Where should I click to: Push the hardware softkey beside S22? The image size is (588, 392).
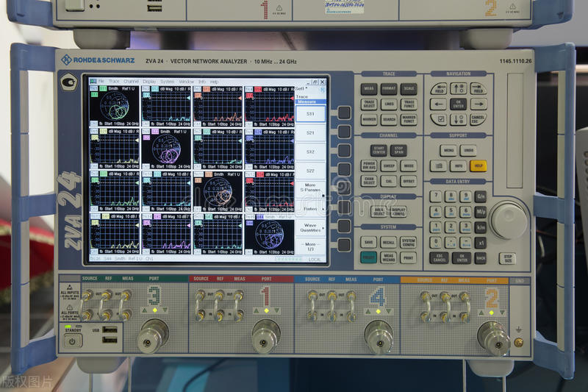(344, 170)
